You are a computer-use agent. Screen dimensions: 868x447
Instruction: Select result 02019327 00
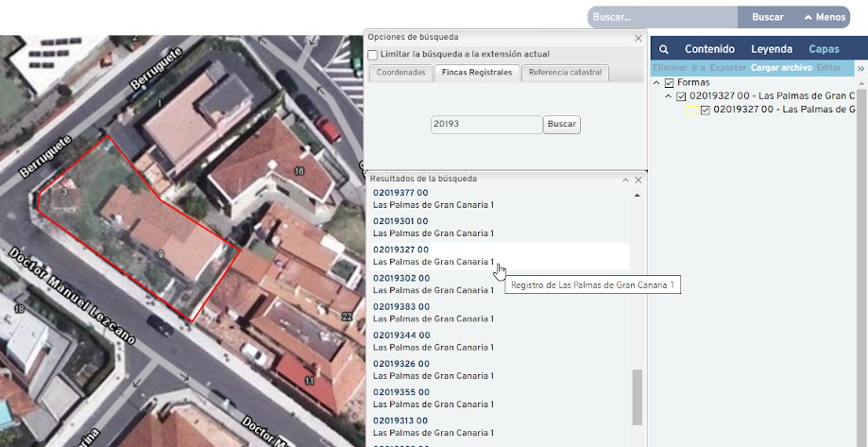point(400,249)
